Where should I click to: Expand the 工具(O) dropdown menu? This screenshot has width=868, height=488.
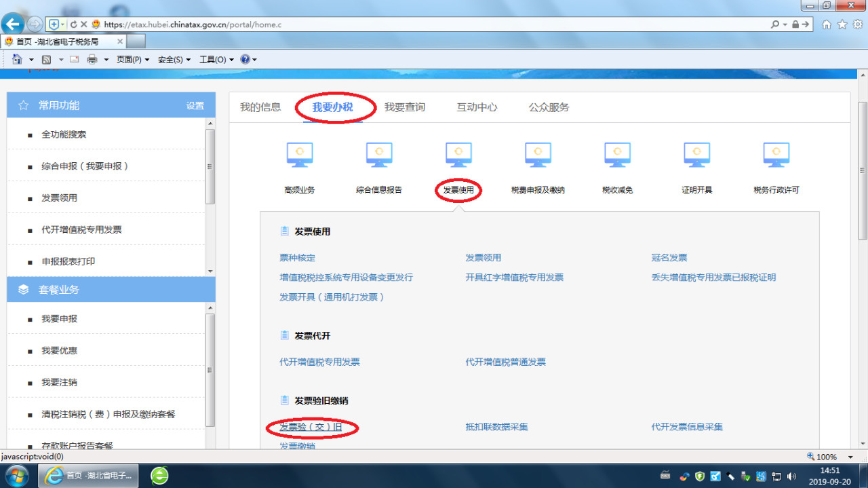coord(216,60)
